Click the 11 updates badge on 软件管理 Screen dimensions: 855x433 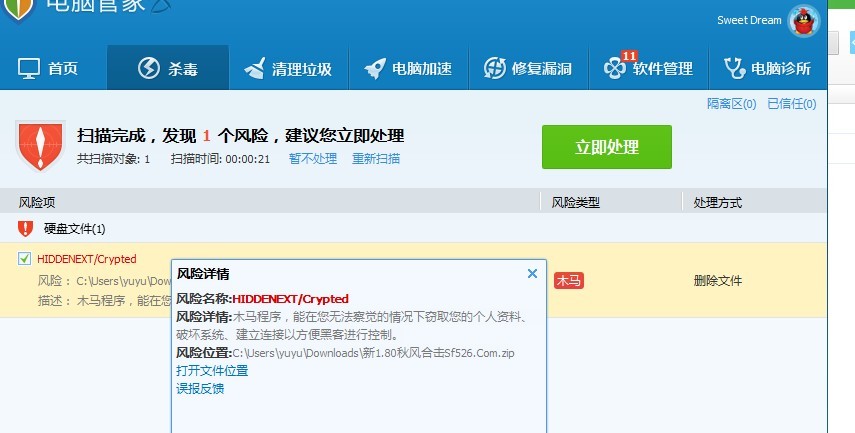pos(629,56)
